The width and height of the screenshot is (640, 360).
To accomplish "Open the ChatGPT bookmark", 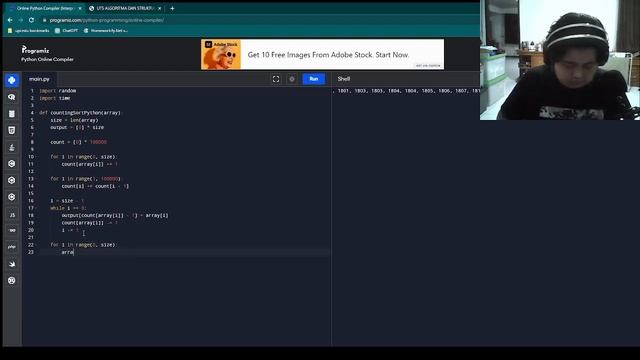I will pos(67,31).
